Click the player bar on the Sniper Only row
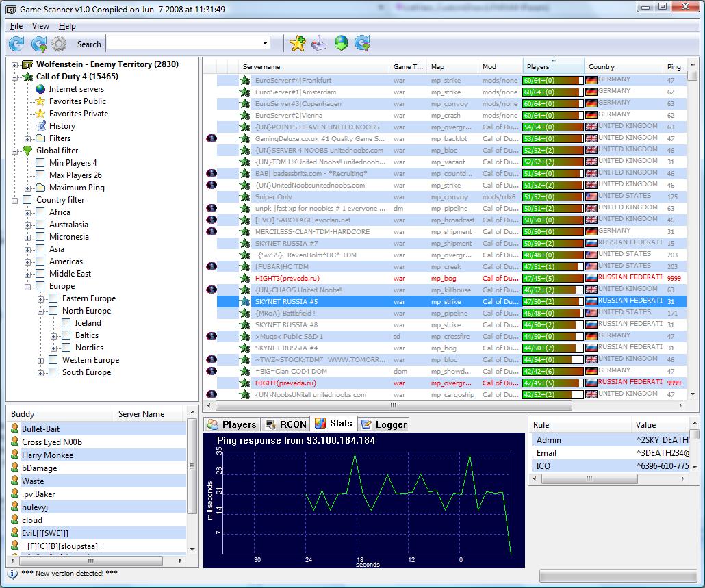The image size is (705, 588). pyautogui.click(x=553, y=197)
